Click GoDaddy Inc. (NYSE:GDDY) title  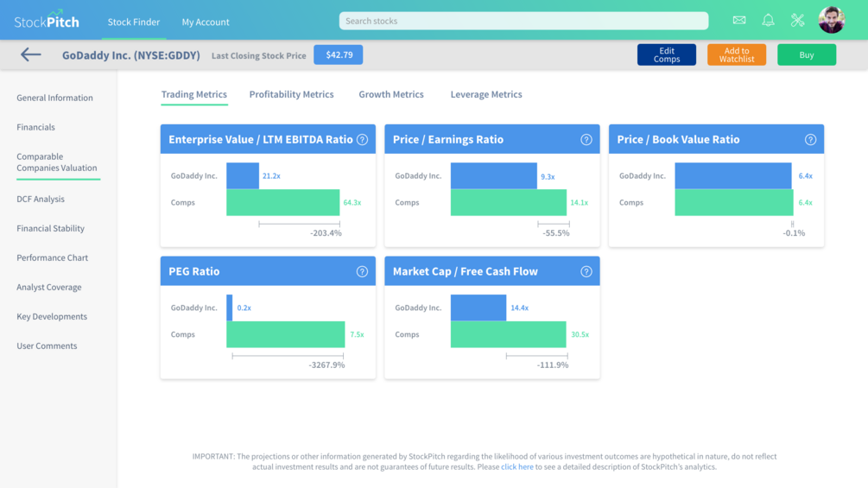[x=131, y=55]
